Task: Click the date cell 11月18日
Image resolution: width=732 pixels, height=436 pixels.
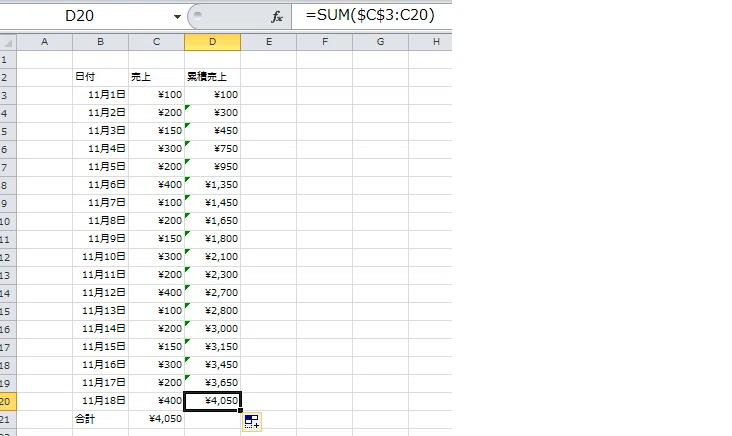Action: point(100,401)
